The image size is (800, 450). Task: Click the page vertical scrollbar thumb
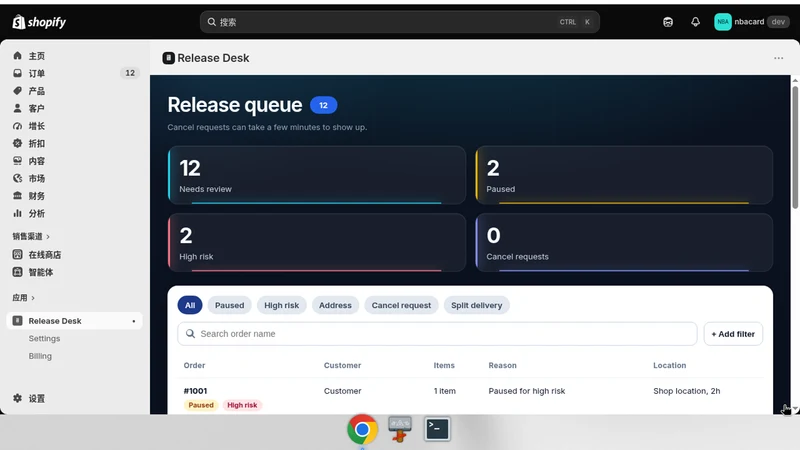click(795, 147)
